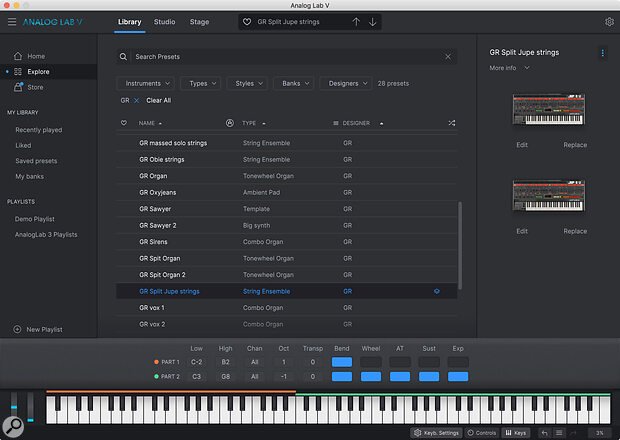Toggle the Keys keyboard view

pyautogui.click(x=516, y=433)
